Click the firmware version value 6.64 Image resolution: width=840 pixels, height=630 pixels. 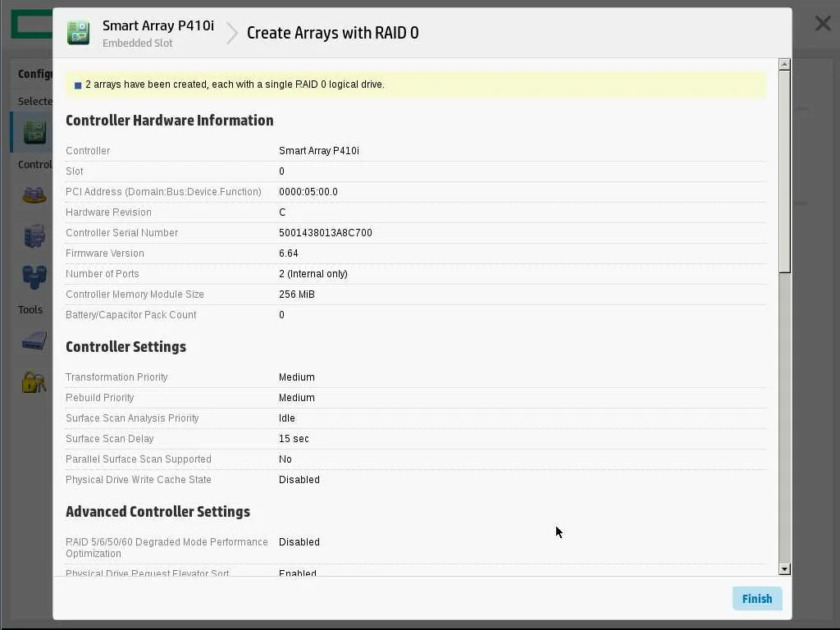288,253
